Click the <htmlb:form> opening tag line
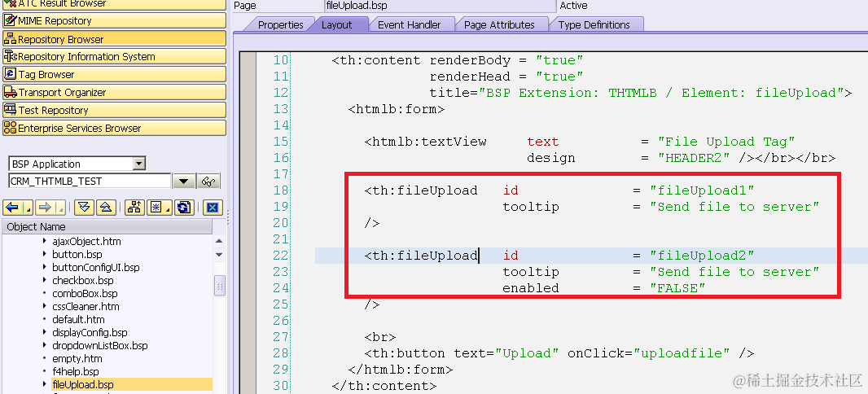 (x=397, y=109)
